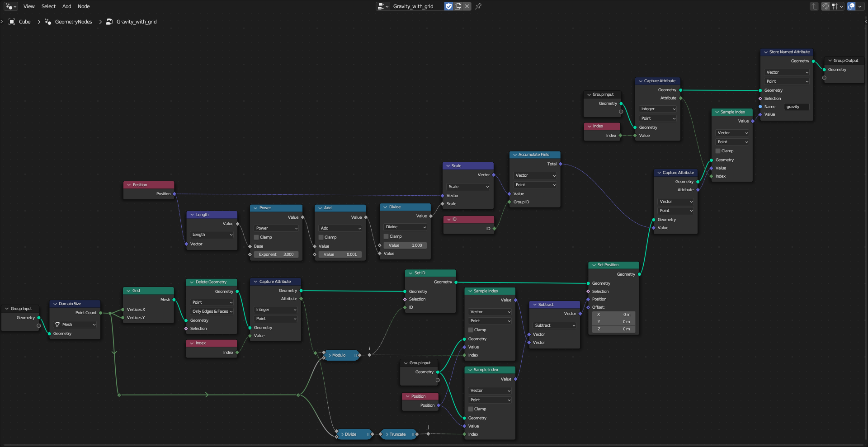The width and height of the screenshot is (868, 447).
Task: Open the Node menu
Action: tap(84, 6)
